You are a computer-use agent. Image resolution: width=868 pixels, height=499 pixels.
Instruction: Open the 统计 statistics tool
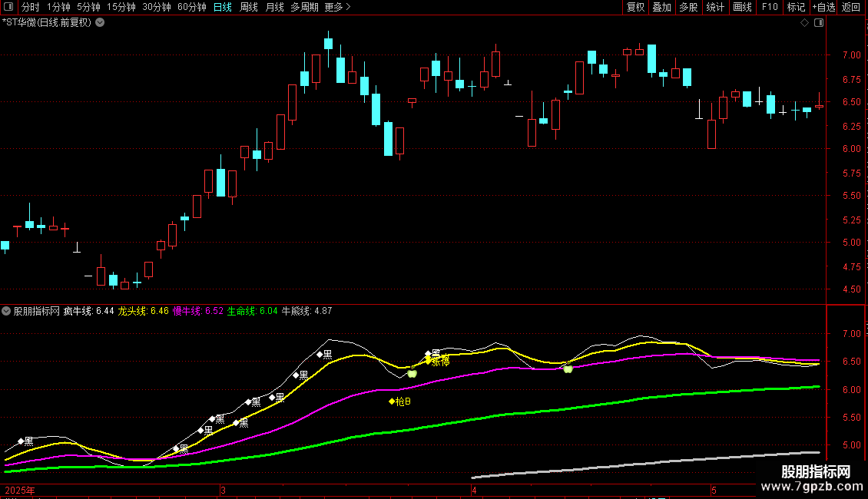715,7
